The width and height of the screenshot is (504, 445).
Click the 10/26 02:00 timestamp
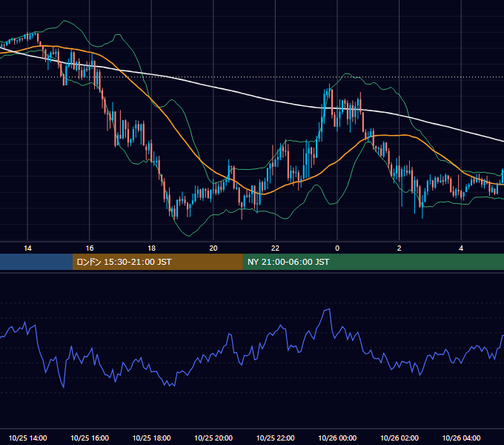coord(399,438)
